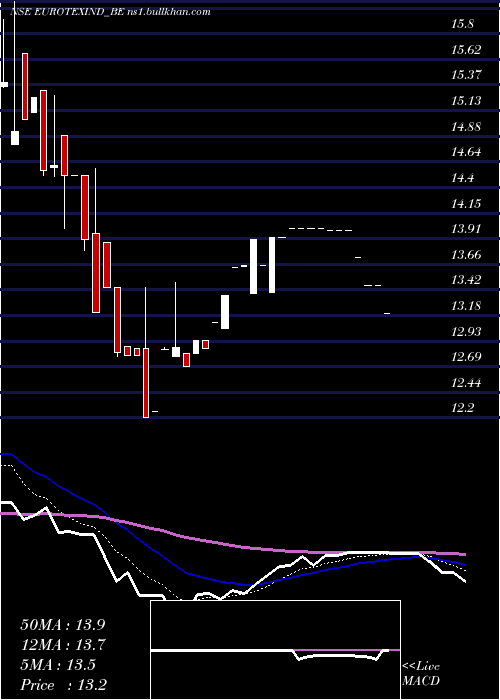Click the 50MA : 13.9 value

click(63, 625)
